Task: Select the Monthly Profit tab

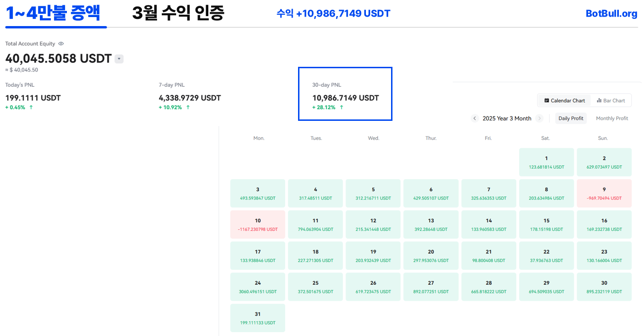Action: 612,118
